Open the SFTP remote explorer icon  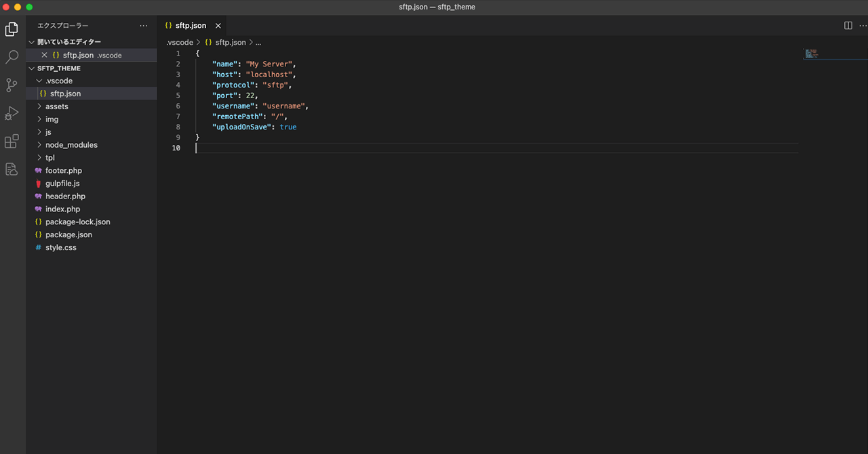[x=12, y=169]
